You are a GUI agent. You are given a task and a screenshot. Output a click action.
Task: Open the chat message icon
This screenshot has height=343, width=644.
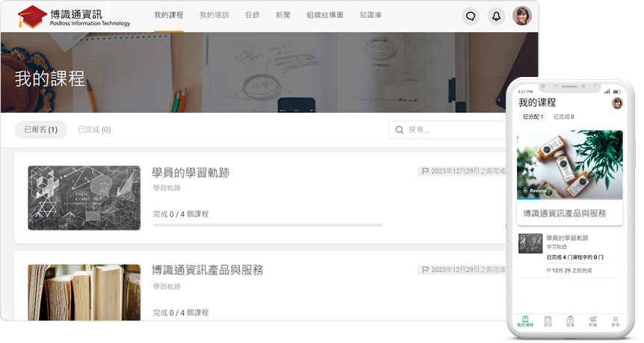[x=470, y=16]
